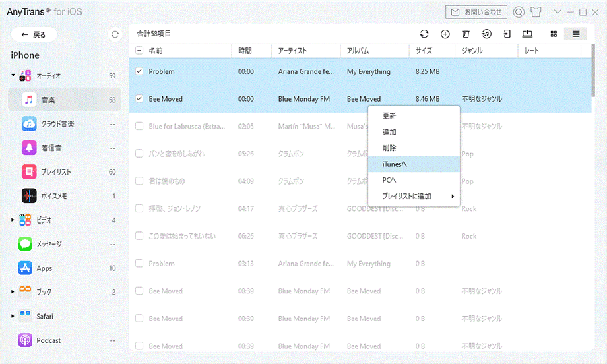Sort by the アーティスト column header
The height and width of the screenshot is (364, 607).
292,51
